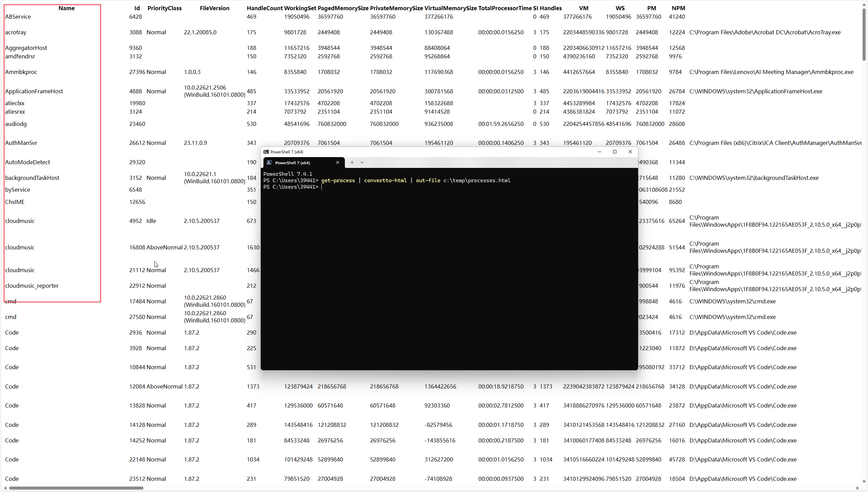
Task: Click the scroll-left arrow of horizontal scrollbar
Action: coord(5,488)
